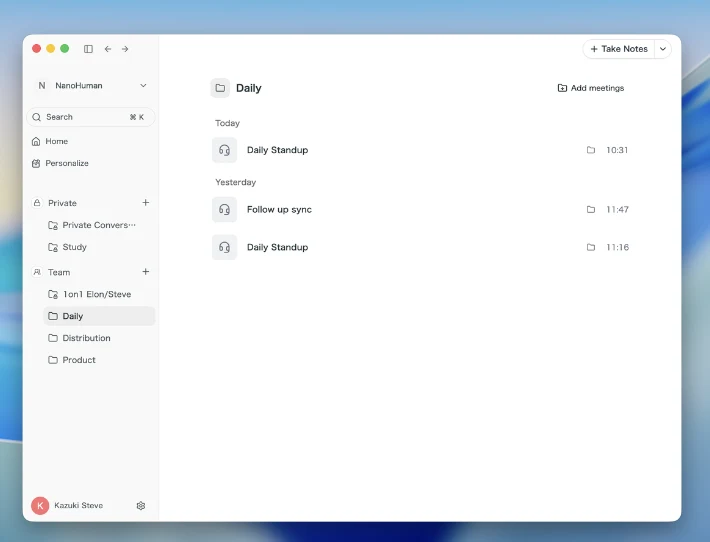Open the Kazuki Steve profile
Image resolution: width=710 pixels, height=542 pixels.
click(x=67, y=505)
